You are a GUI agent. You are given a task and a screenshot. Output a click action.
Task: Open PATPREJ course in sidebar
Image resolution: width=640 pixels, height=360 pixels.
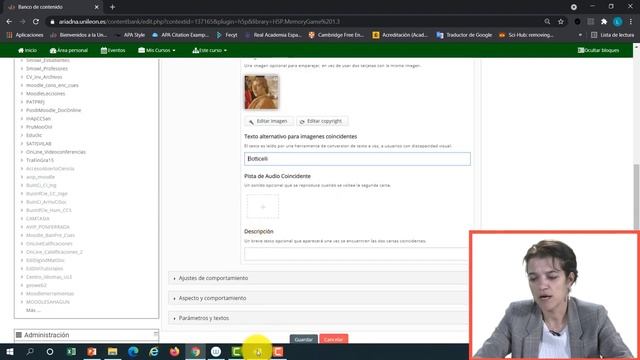point(35,102)
